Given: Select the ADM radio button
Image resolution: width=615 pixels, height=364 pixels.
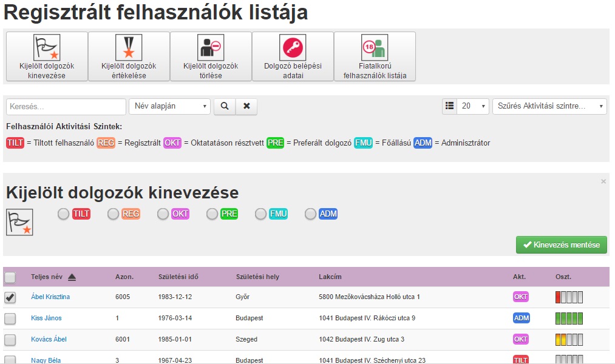Looking at the screenshot, I should tap(309, 214).
